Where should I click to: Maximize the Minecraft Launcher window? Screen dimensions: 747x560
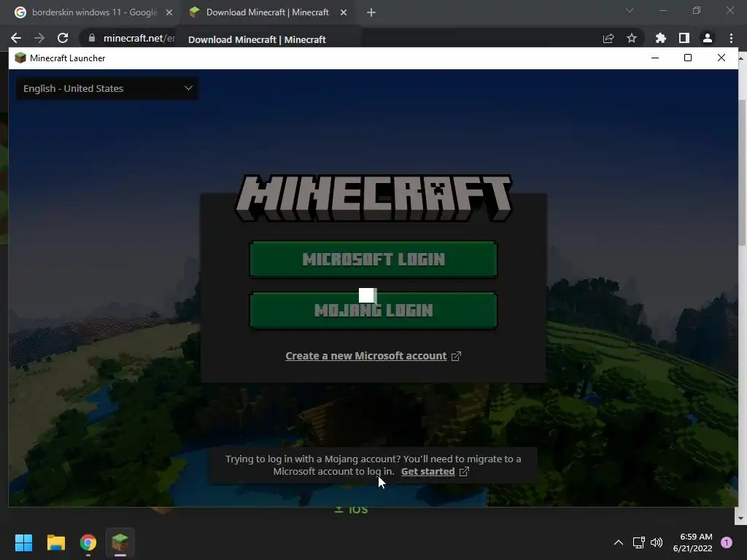pyautogui.click(x=688, y=58)
